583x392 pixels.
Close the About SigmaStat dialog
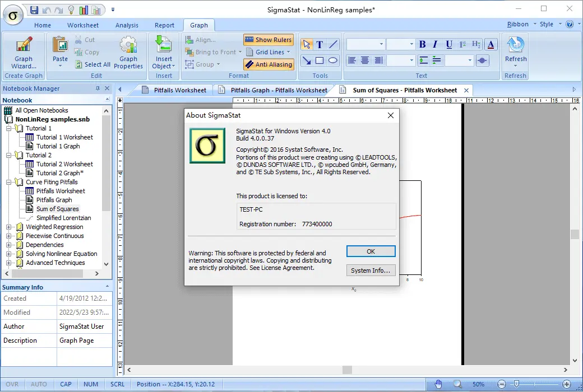click(390, 115)
